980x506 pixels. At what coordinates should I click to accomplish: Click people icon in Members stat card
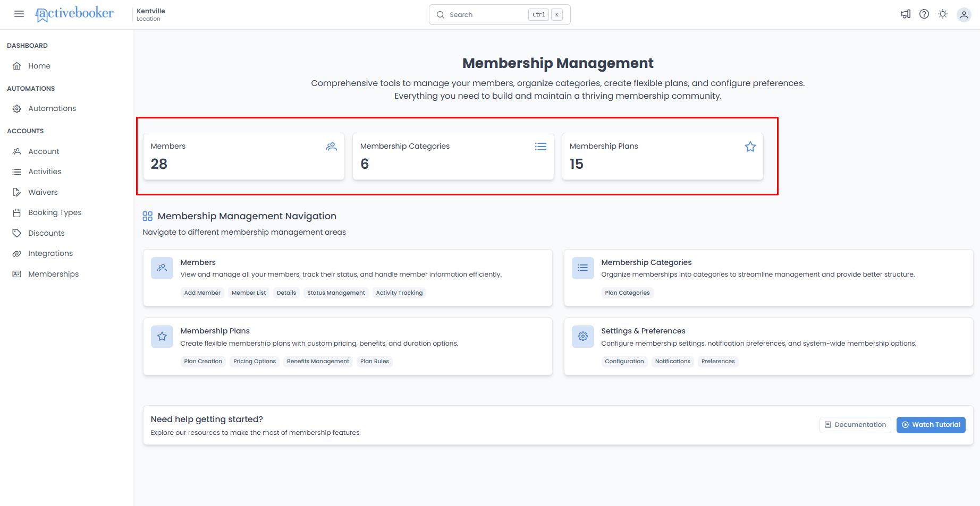point(331,147)
